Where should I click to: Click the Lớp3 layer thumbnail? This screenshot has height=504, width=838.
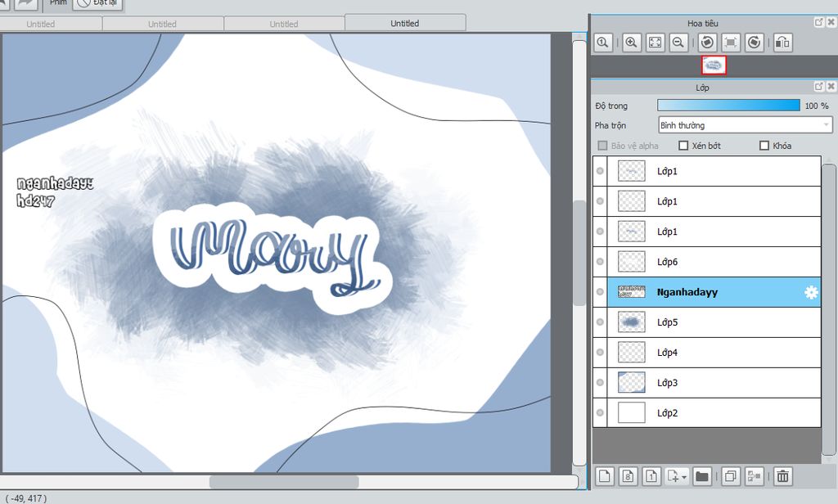tap(631, 383)
